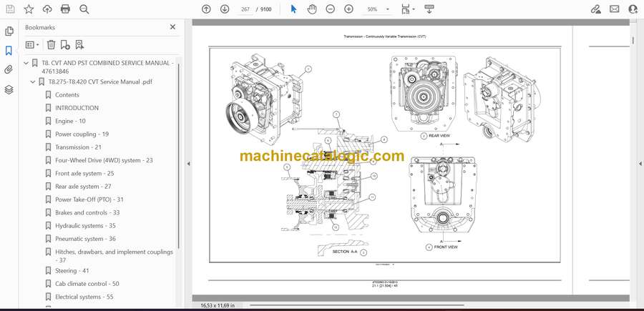Viewport: 644px width, 311px height.
Task: Choose the selection arrow tool
Action: coord(293,9)
